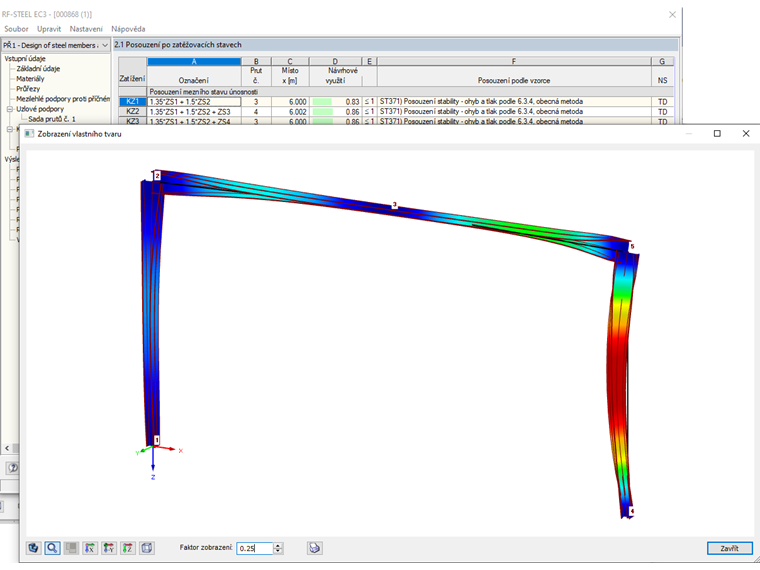Toggle the zoom magnifier tool
This screenshot has height=570, width=760.
tap(52, 548)
